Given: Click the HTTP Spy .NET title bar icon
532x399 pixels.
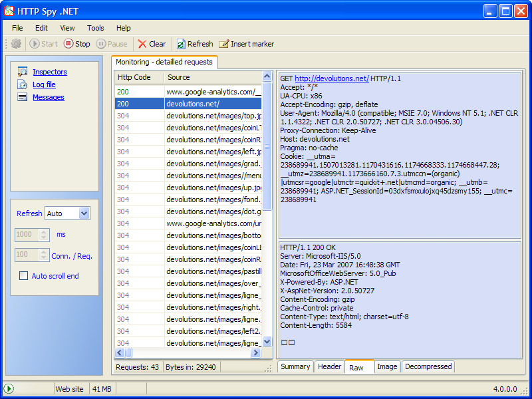Looking at the screenshot, I should tap(9, 11).
